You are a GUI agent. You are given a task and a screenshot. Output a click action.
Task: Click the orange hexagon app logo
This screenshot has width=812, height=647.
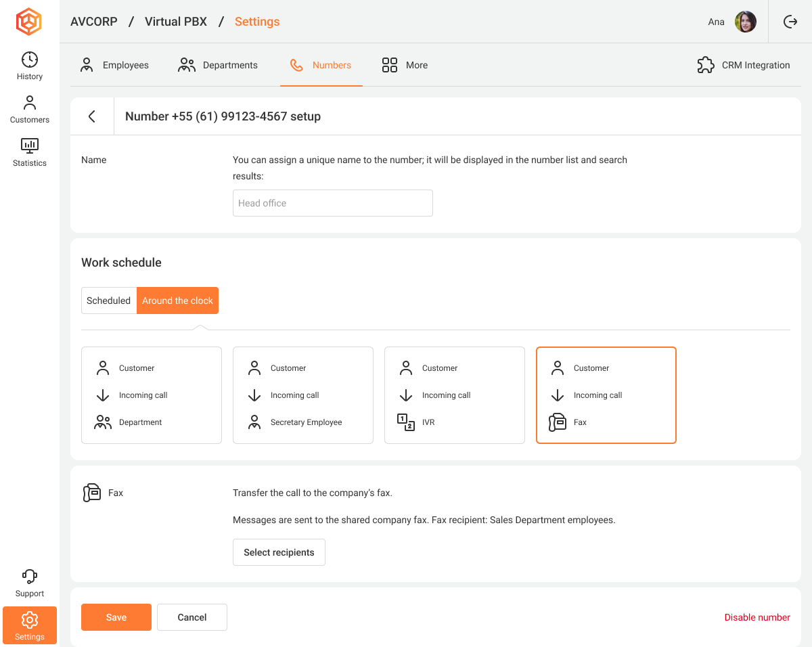click(x=29, y=22)
